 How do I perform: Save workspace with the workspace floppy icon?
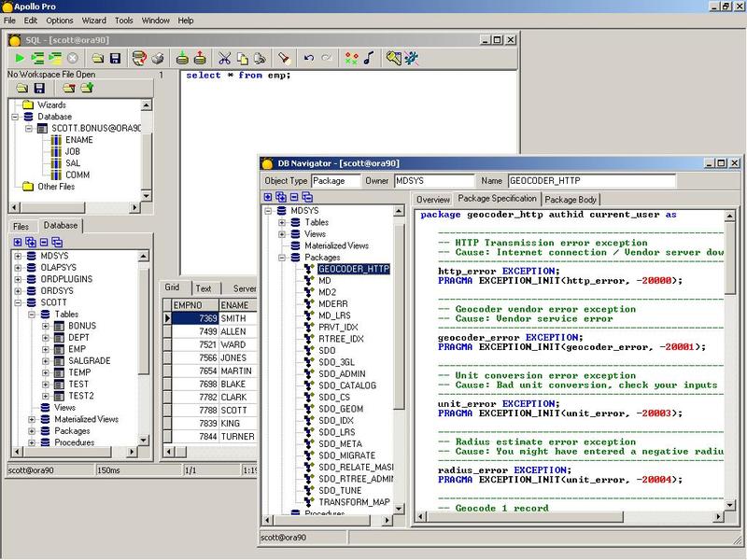(39, 88)
